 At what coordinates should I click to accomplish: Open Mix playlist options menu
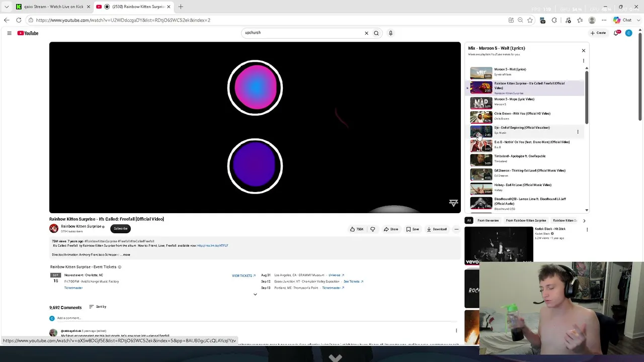tap(584, 61)
